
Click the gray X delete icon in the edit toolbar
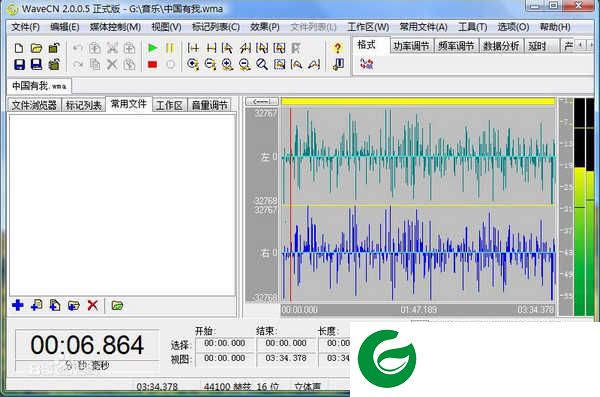tap(112, 64)
